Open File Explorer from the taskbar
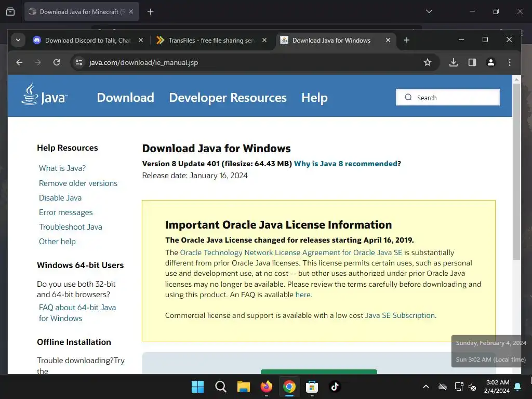 tap(243, 387)
